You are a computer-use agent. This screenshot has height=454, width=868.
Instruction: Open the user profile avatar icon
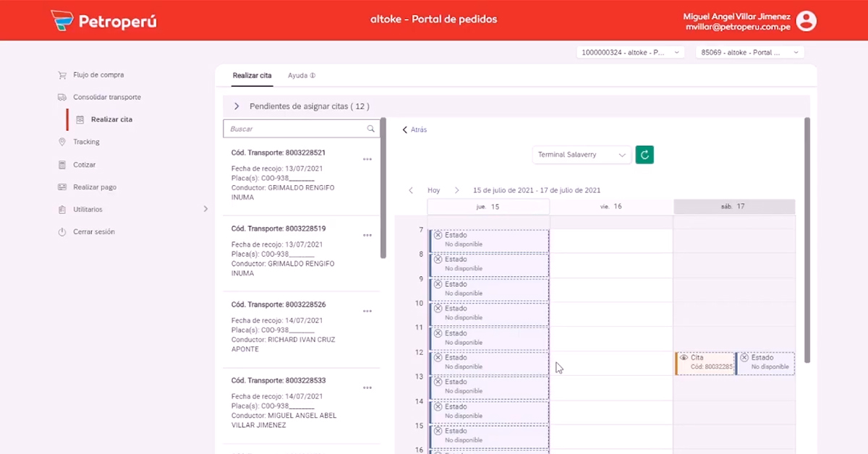pyautogui.click(x=806, y=21)
